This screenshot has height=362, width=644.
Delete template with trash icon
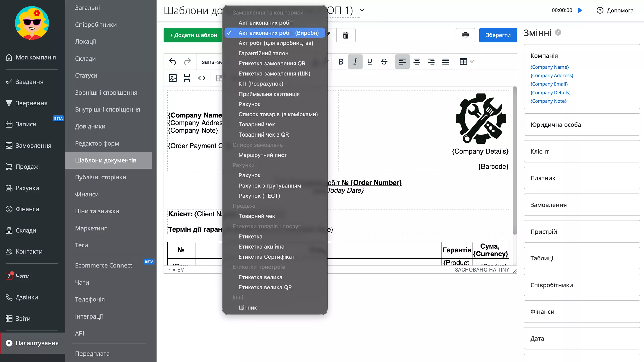point(346,35)
